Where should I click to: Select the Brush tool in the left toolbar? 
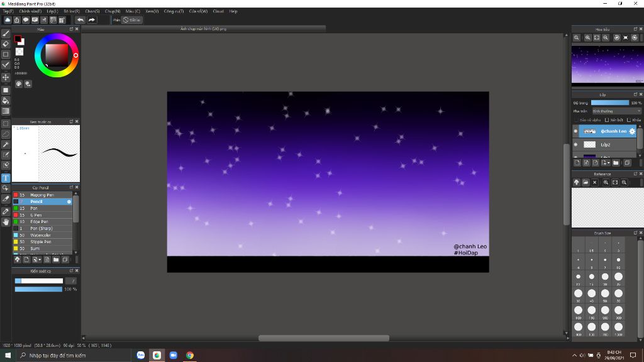click(6, 33)
